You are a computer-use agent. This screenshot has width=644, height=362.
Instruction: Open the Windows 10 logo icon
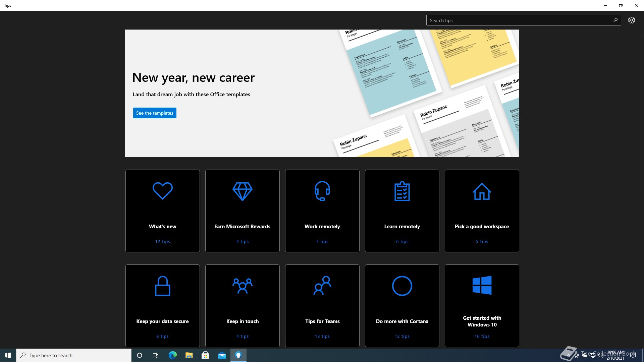[482, 285]
